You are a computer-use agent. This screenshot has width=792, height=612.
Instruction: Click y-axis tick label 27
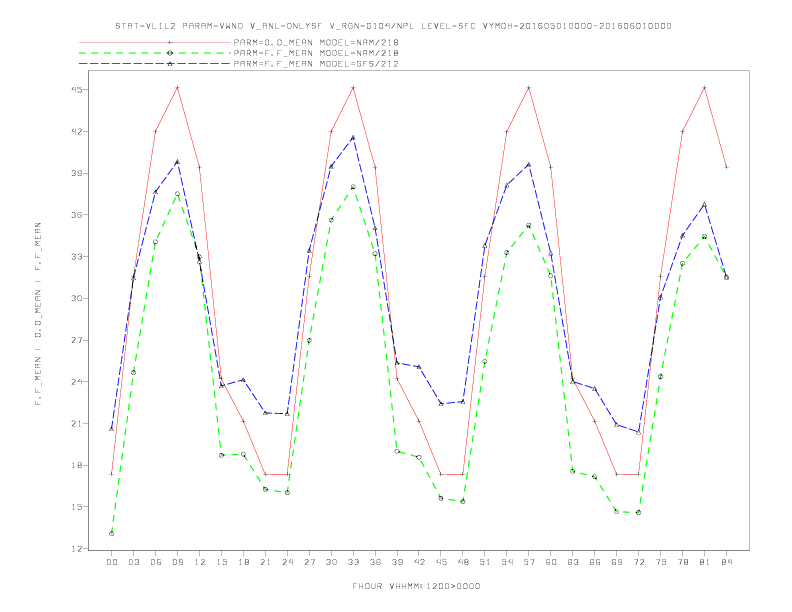click(76, 340)
